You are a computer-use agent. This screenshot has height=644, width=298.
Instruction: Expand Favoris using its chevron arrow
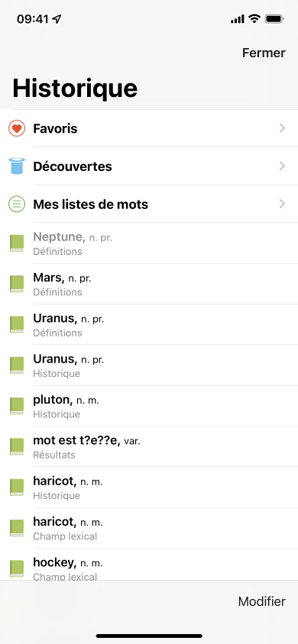pyautogui.click(x=283, y=128)
